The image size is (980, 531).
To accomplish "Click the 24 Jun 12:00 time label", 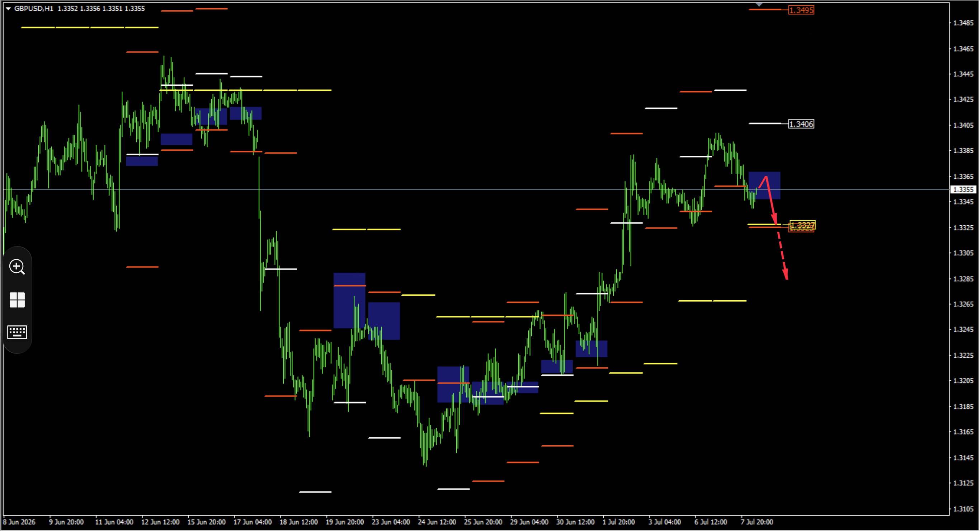I will [x=437, y=522].
